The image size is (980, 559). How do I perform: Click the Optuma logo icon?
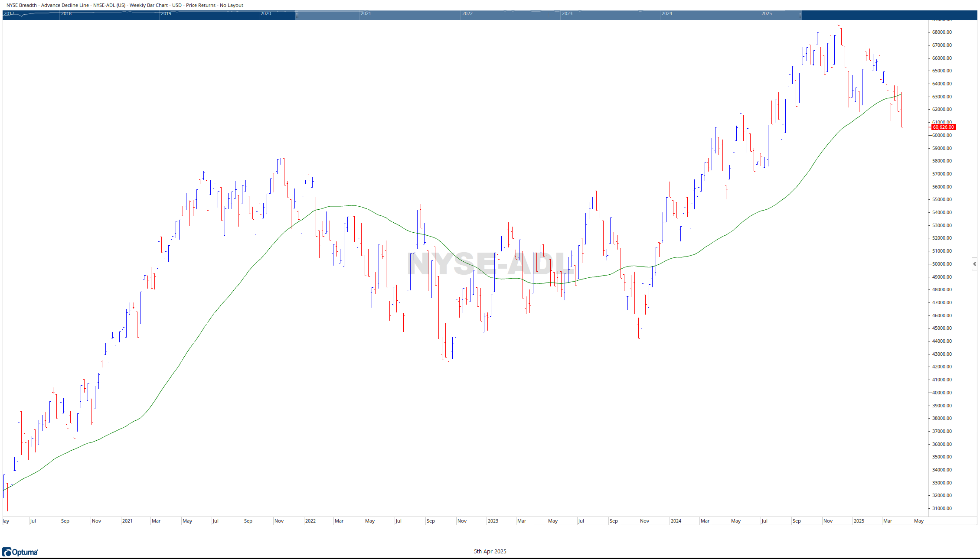7,552
